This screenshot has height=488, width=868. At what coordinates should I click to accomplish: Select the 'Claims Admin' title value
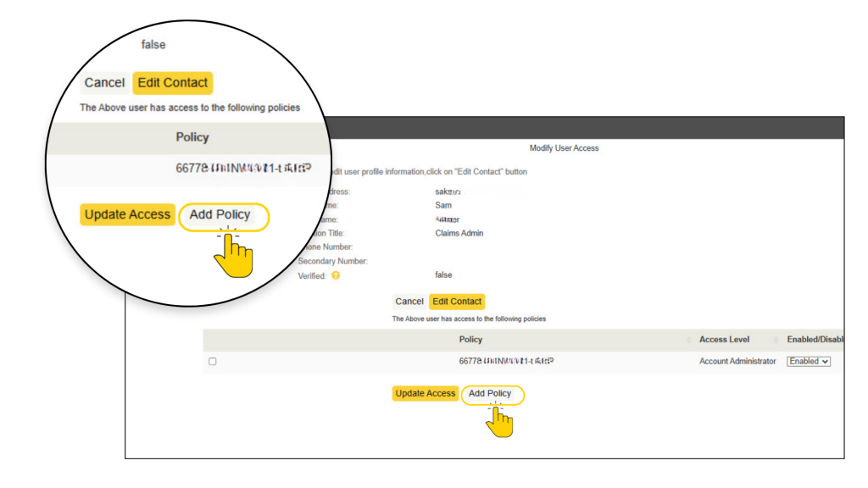coord(459,234)
